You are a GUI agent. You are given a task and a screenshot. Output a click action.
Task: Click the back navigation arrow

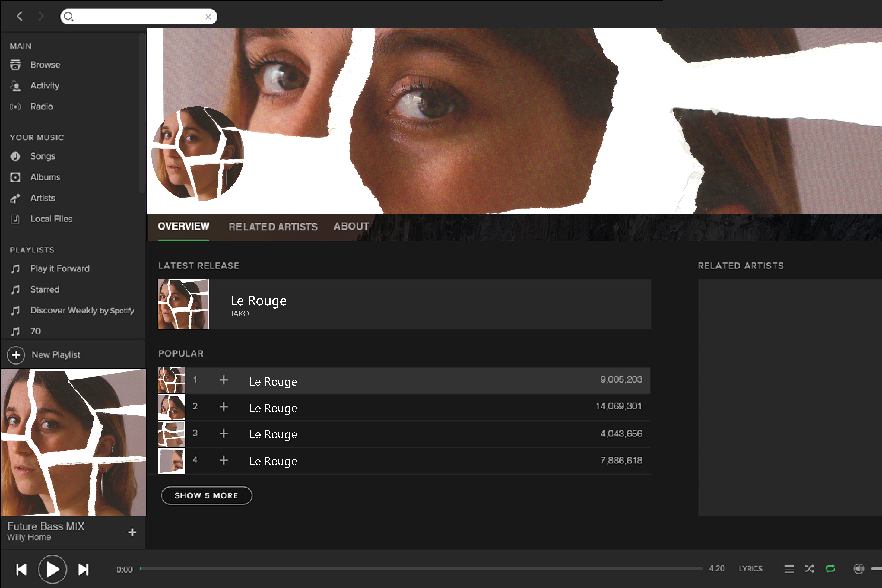pos(20,16)
